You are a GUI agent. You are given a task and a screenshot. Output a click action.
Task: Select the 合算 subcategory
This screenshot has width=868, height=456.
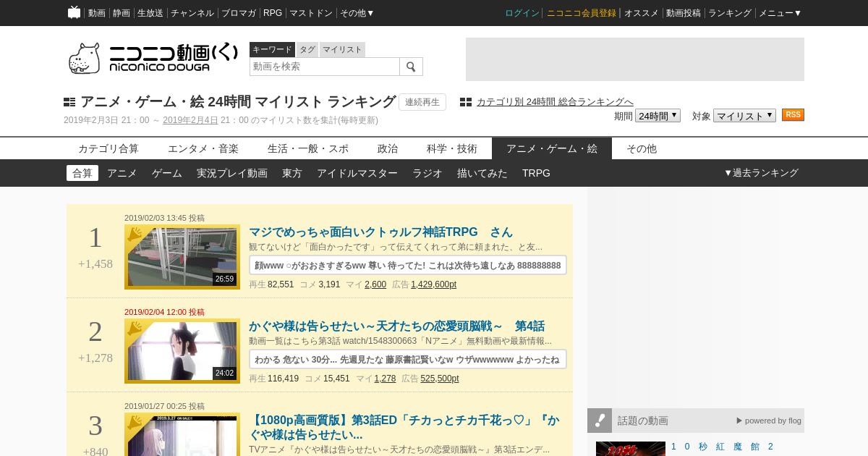click(82, 173)
